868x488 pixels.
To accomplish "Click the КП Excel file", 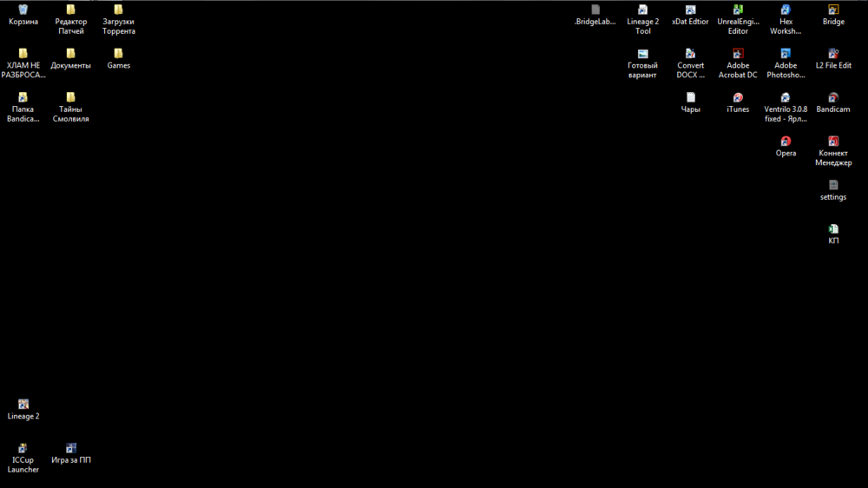I will click(x=833, y=230).
